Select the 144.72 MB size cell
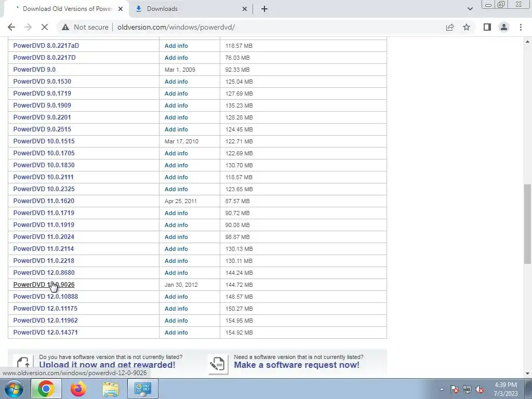The height and width of the screenshot is (399, 532). click(239, 285)
